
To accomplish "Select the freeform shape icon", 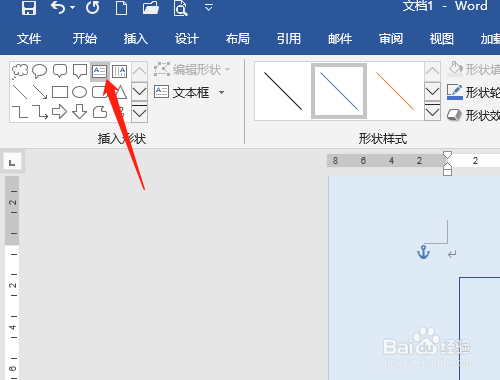I will pyautogui.click(x=100, y=112).
